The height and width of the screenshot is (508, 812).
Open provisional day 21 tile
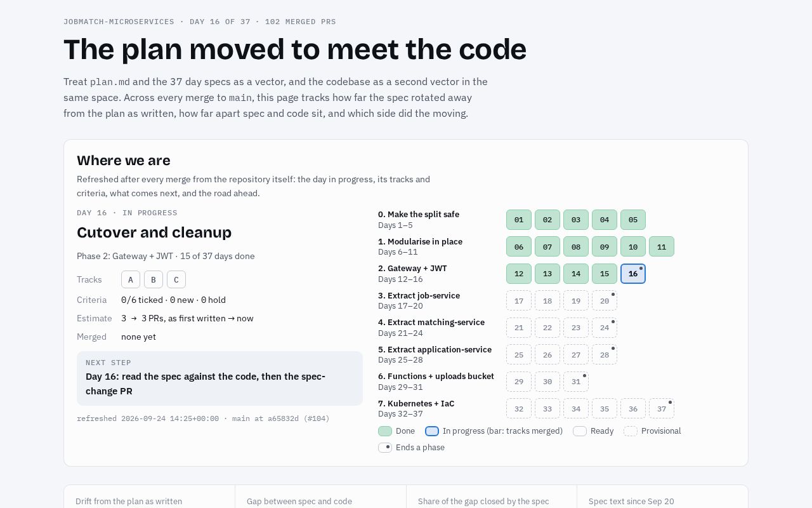click(519, 328)
